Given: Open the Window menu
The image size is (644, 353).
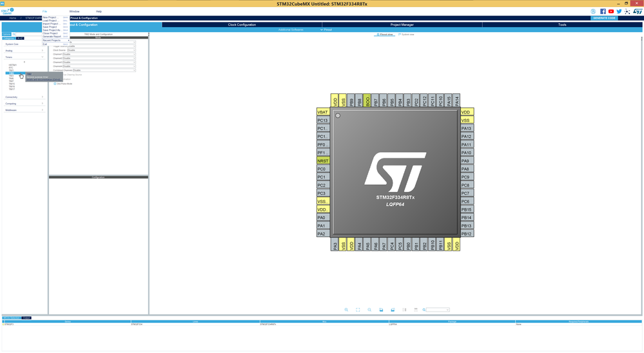Looking at the screenshot, I should [x=74, y=12].
